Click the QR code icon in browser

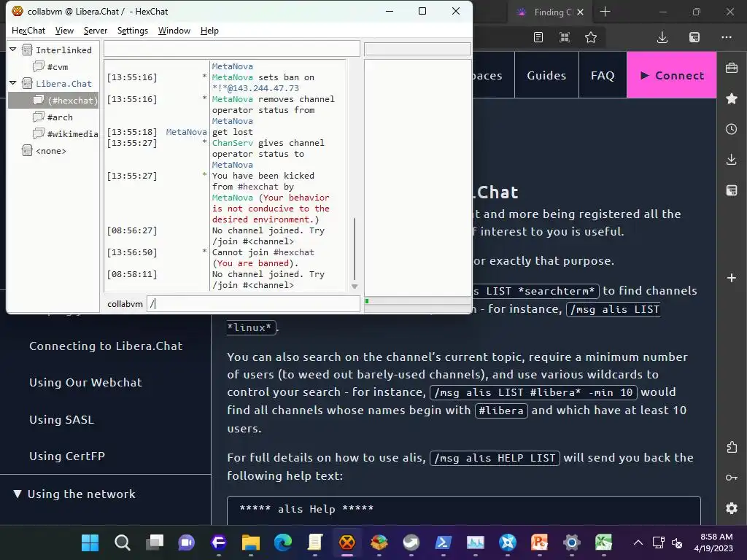tap(565, 37)
